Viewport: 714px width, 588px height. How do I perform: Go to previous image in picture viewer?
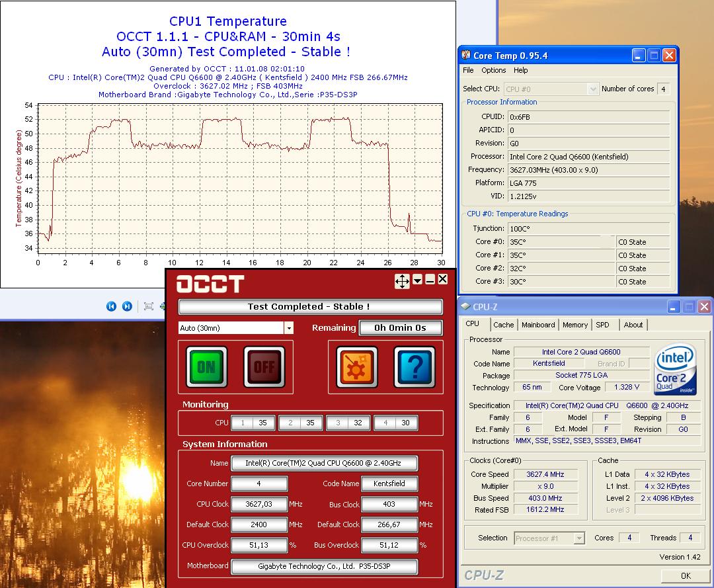pos(111,306)
